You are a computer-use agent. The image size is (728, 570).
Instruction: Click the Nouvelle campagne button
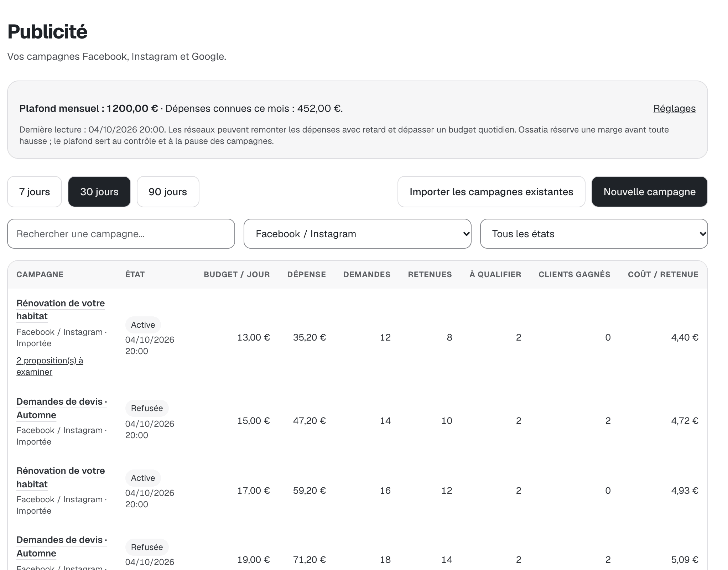point(649,192)
